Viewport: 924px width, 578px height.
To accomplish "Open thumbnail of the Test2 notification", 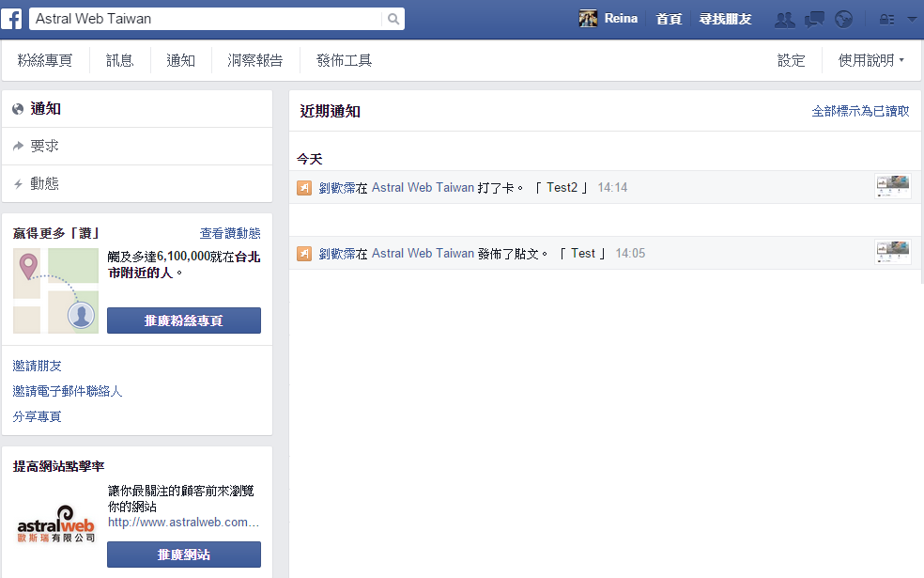I will pos(893,186).
